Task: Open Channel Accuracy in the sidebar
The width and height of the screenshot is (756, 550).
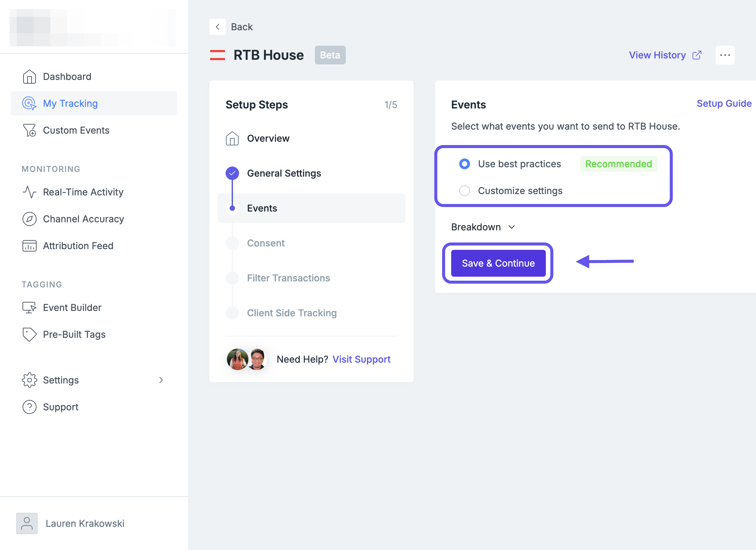Action: [x=94, y=219]
